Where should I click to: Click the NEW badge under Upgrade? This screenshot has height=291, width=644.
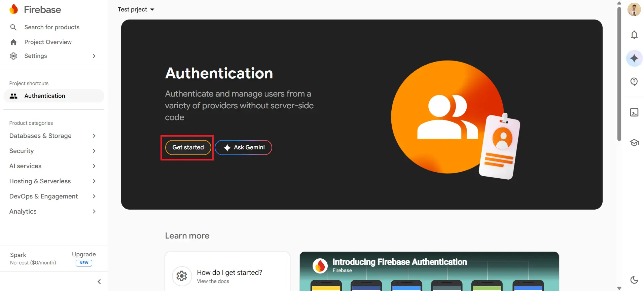click(84, 263)
